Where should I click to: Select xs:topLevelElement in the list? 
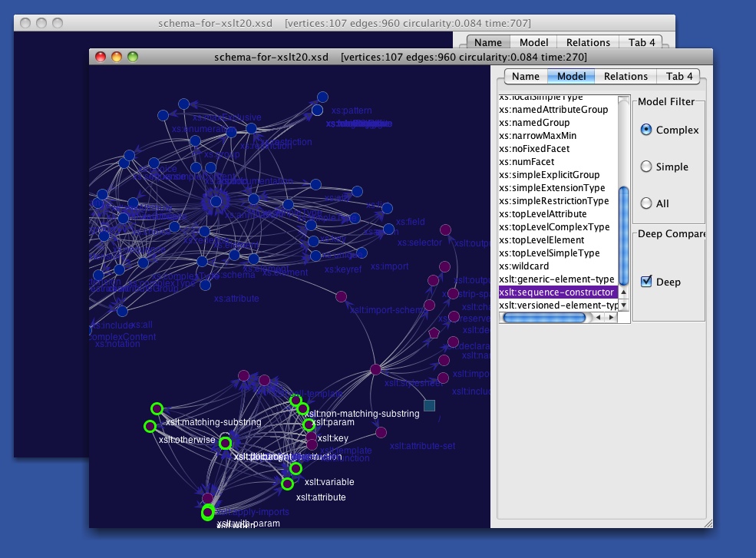click(x=558, y=239)
